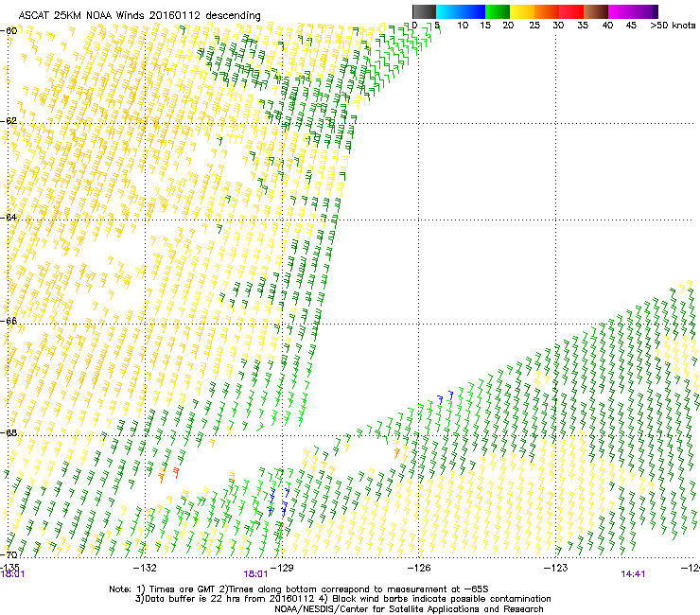This screenshot has height=615, width=700.
Task: Click the 'Data buffer is 22 hrs' note line
Action: click(x=342, y=599)
